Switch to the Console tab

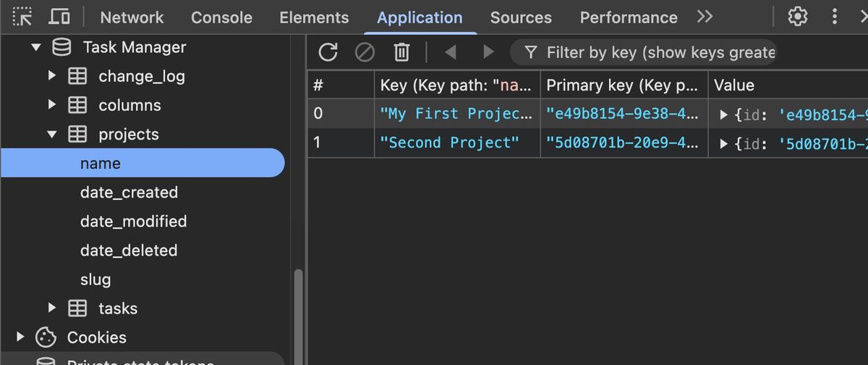[221, 17]
